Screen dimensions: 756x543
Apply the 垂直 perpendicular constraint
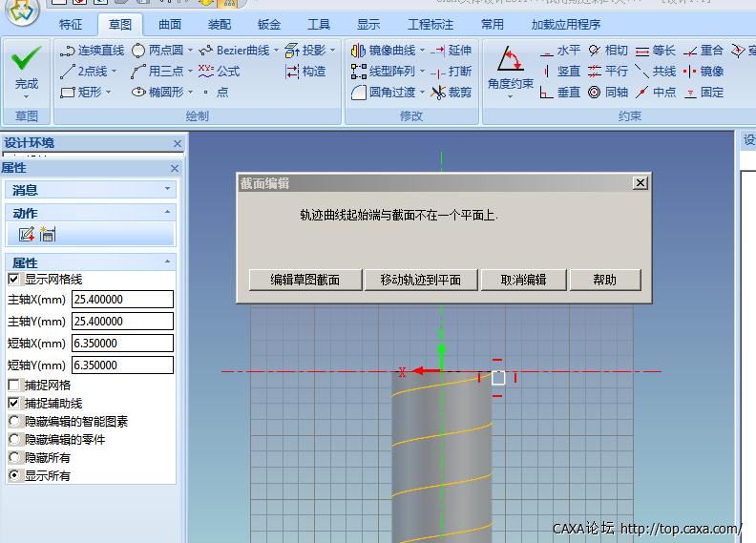559,92
